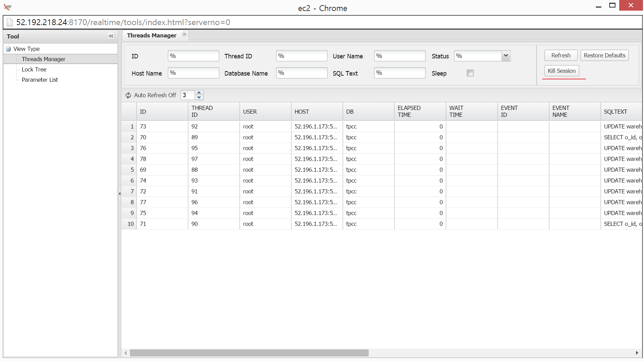Close the Threads Manager tab
The width and height of the screenshot is (644, 361).
(185, 34)
